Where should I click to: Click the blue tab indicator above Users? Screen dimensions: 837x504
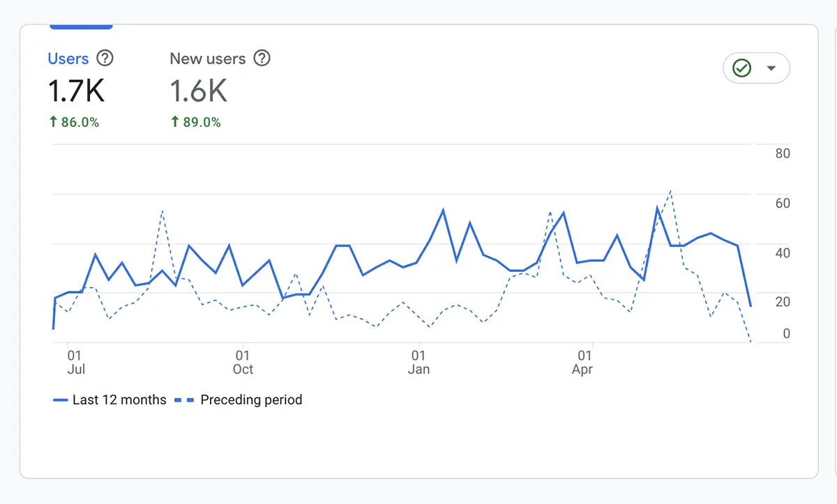(x=81, y=25)
